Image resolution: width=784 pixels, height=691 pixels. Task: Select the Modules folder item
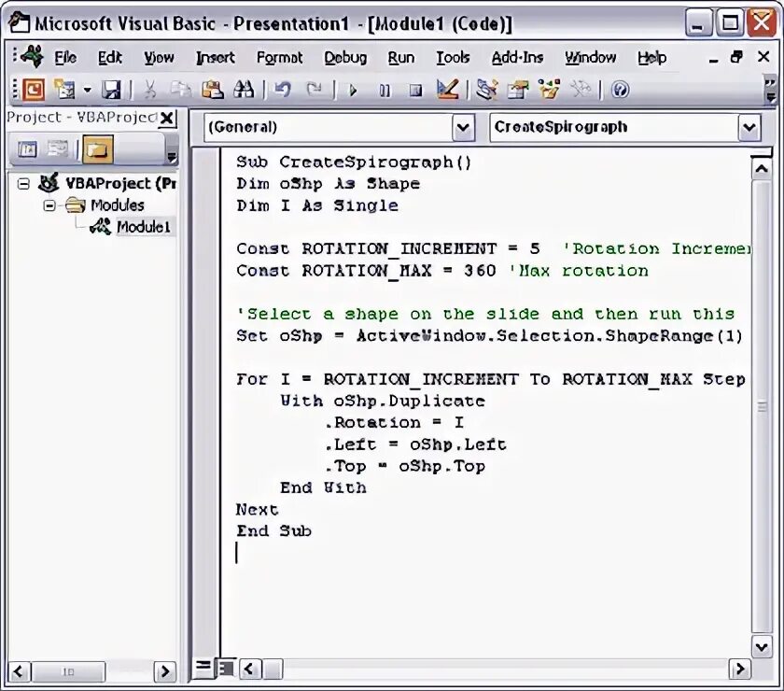117,205
